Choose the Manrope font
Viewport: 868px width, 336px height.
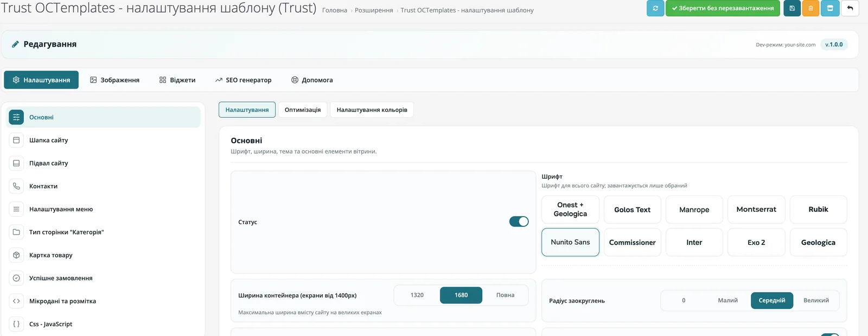pyautogui.click(x=694, y=210)
